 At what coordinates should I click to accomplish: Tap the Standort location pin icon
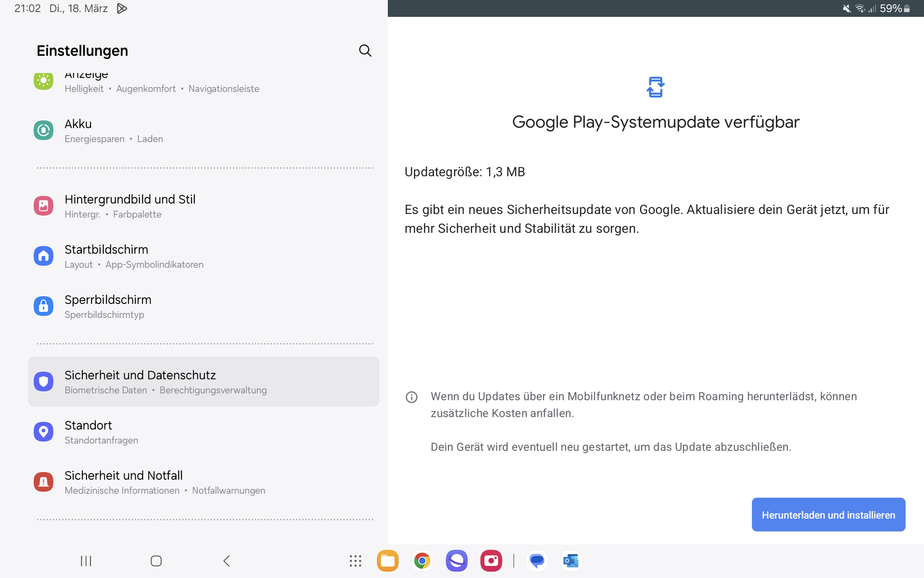(x=43, y=432)
